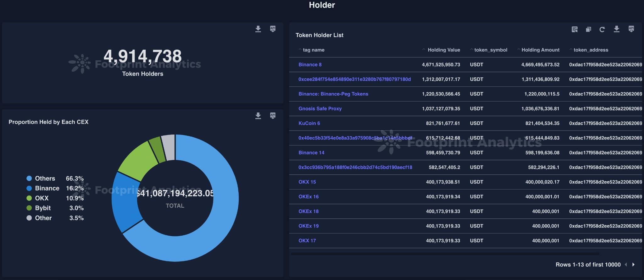
Task: Sort table by Holding Amount column
Action: 540,50
